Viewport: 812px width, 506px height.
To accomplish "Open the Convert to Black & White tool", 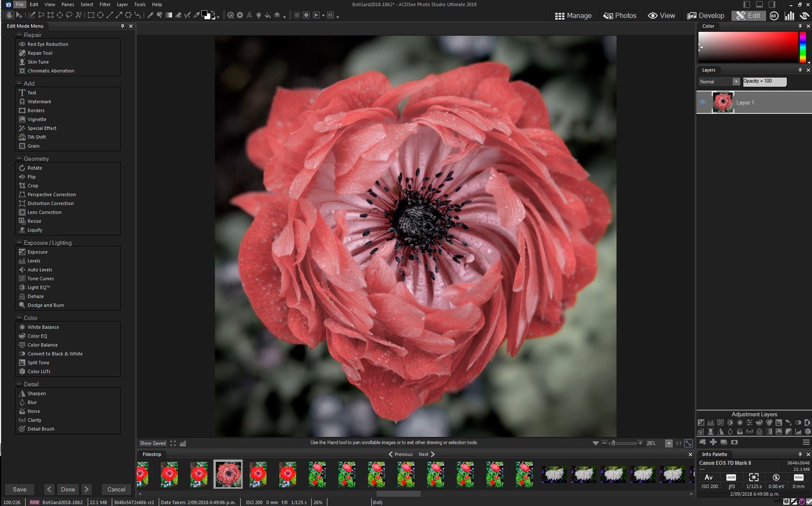I will [x=54, y=353].
